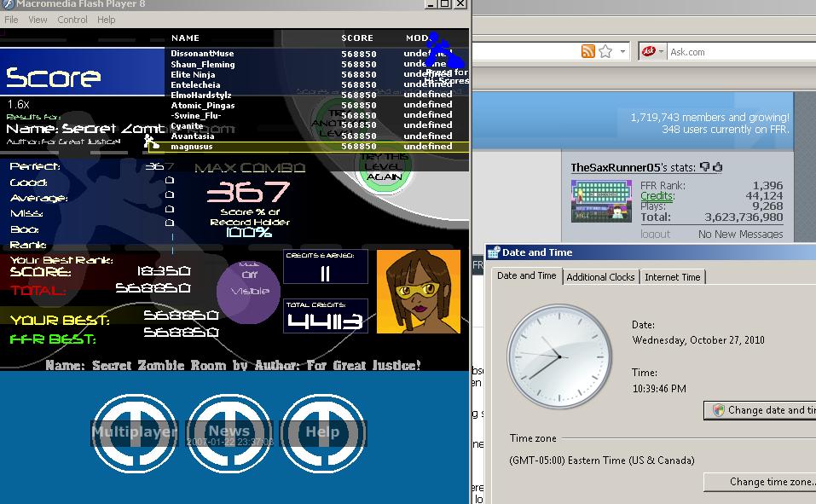Open the News circle button
Viewport: 816px width, 504px height.
tap(229, 432)
